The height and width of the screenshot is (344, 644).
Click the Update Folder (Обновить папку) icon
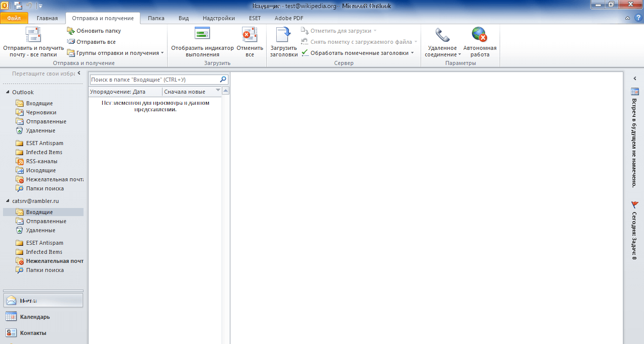click(x=71, y=31)
